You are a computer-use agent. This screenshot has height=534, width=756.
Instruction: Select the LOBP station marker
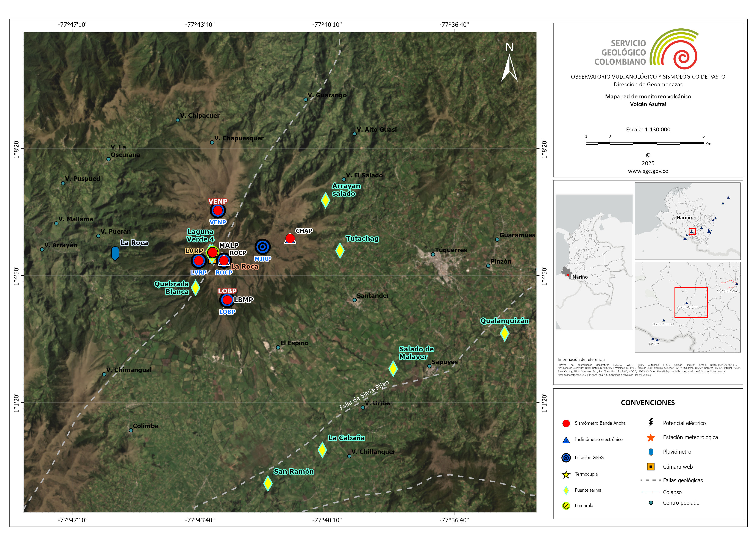click(x=227, y=300)
